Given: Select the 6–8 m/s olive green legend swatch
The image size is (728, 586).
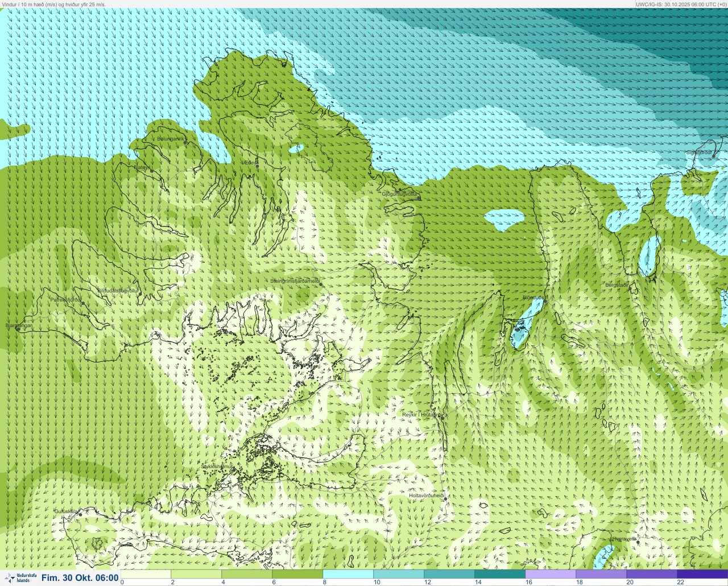Looking at the screenshot, I should [297, 574].
